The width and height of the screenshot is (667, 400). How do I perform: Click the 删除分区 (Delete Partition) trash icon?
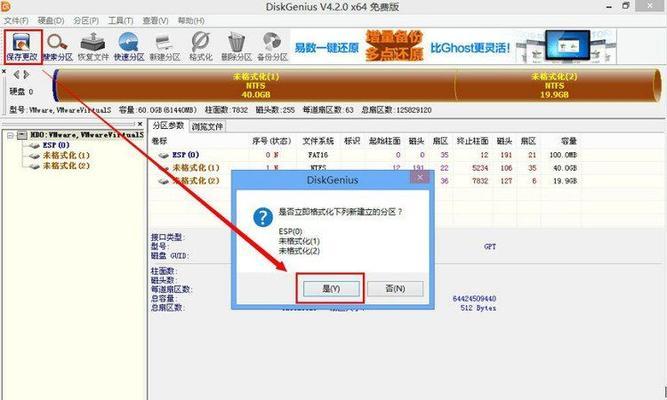pyautogui.click(x=236, y=46)
